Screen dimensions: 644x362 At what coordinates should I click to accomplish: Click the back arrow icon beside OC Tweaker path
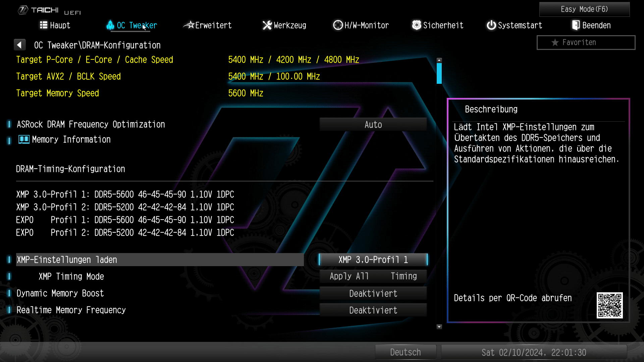tap(19, 45)
